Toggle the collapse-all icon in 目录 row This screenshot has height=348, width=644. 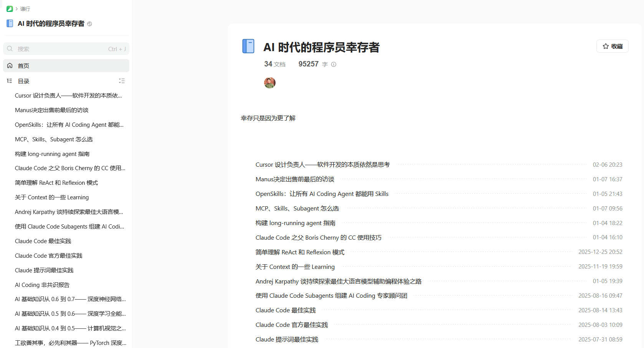point(122,81)
